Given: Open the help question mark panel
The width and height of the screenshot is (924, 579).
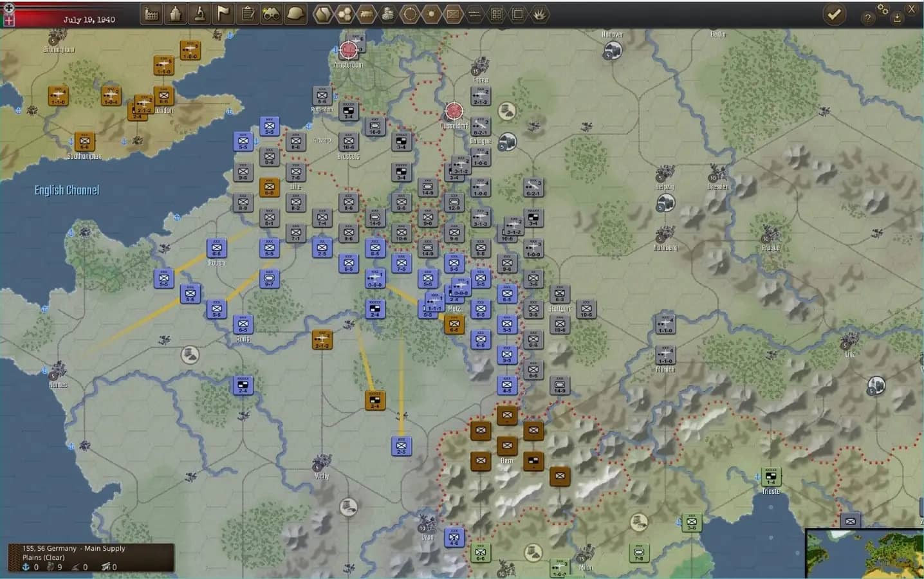Looking at the screenshot, I should point(869,18).
